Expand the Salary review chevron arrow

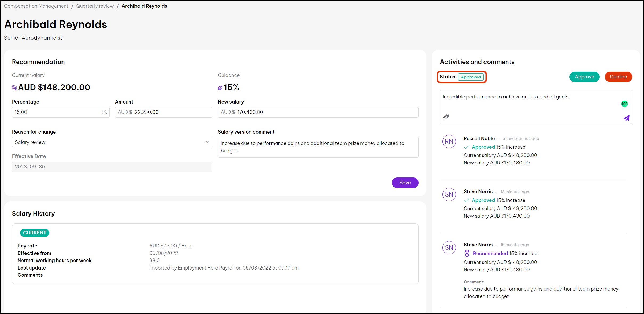click(x=207, y=142)
